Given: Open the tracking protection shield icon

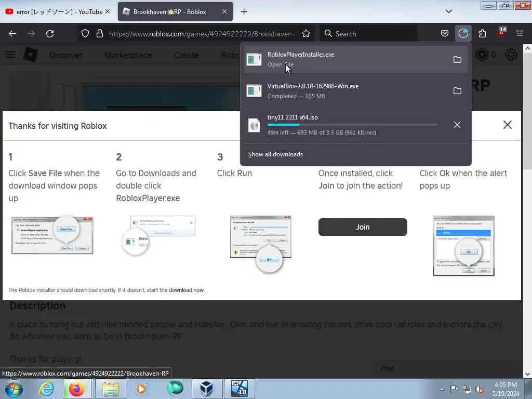Looking at the screenshot, I should pos(85,34).
